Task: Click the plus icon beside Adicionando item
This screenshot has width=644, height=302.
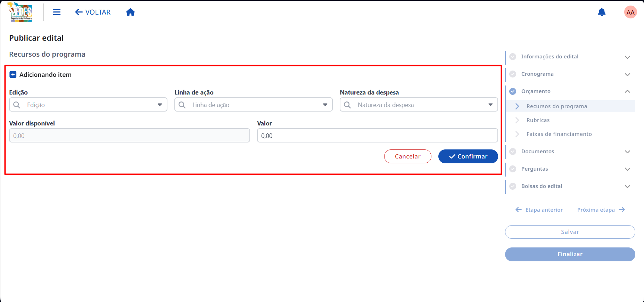Action: click(13, 74)
